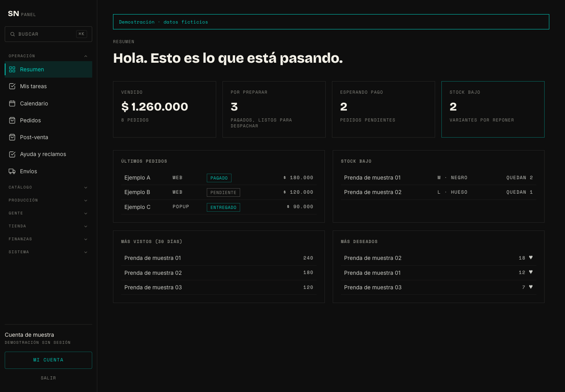Select the stock row showing Quedan 1
The width and height of the screenshot is (565, 392).
(x=439, y=192)
